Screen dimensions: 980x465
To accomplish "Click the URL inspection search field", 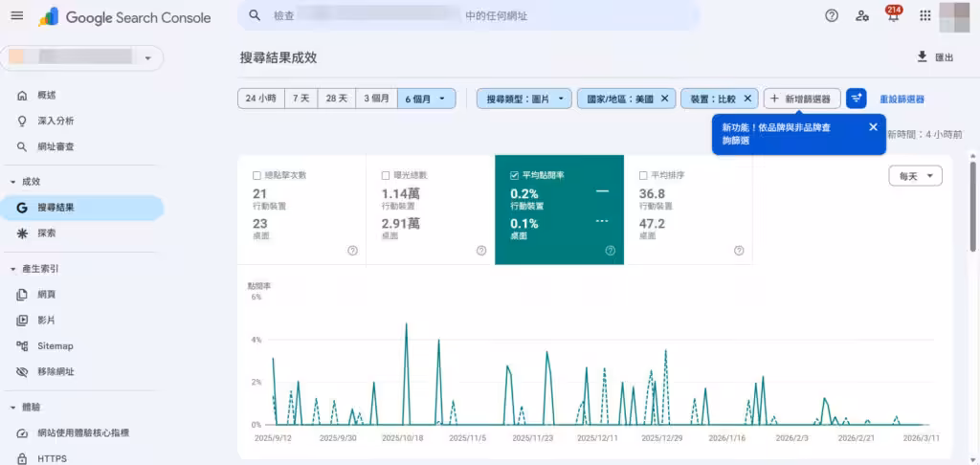I will tap(469, 15).
